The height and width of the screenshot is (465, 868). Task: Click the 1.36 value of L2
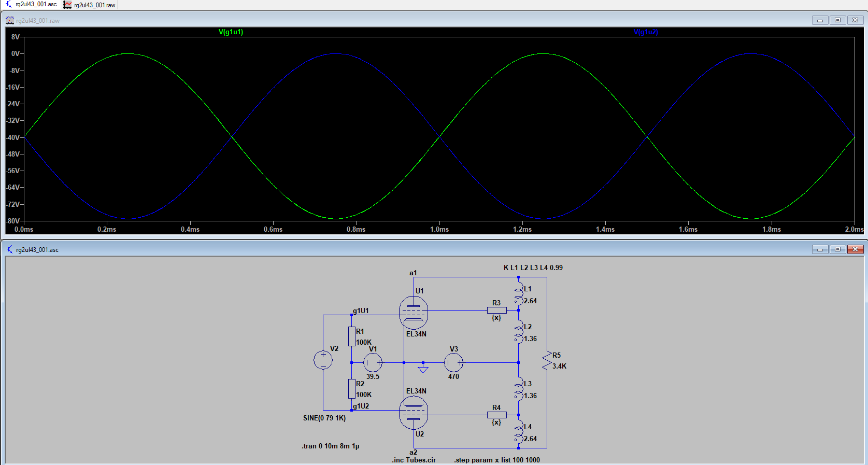530,339
